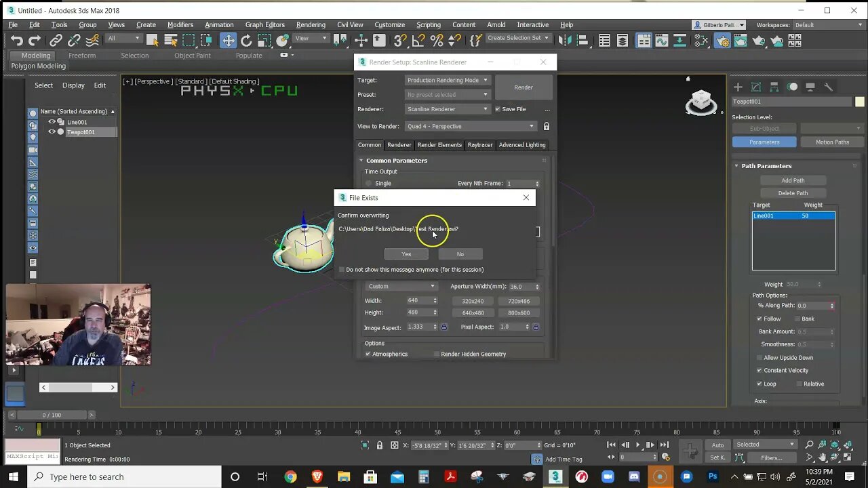The width and height of the screenshot is (868, 488).
Task: Toggle the Constant Velocity checkbox
Action: (x=759, y=371)
